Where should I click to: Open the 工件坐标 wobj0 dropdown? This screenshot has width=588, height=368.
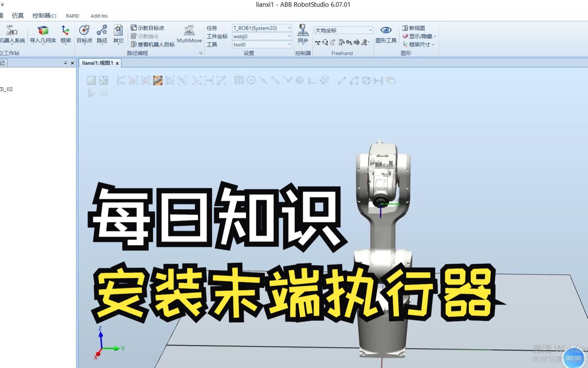(x=262, y=36)
